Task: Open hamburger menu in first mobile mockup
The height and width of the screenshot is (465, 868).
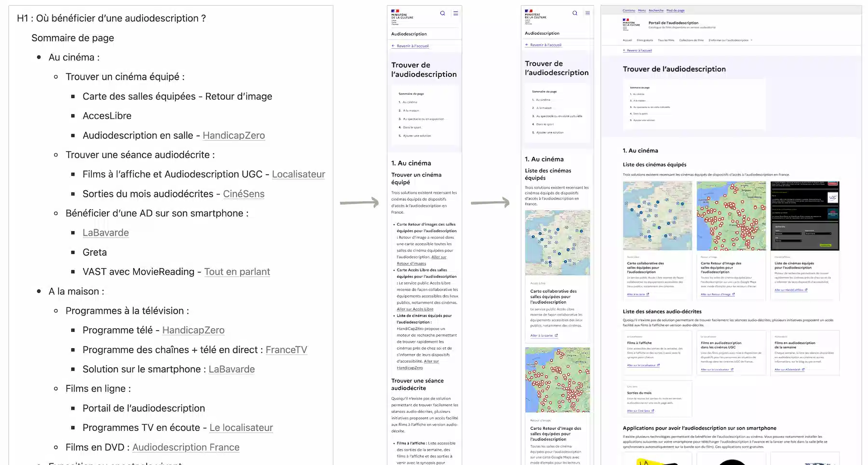Action: (456, 14)
